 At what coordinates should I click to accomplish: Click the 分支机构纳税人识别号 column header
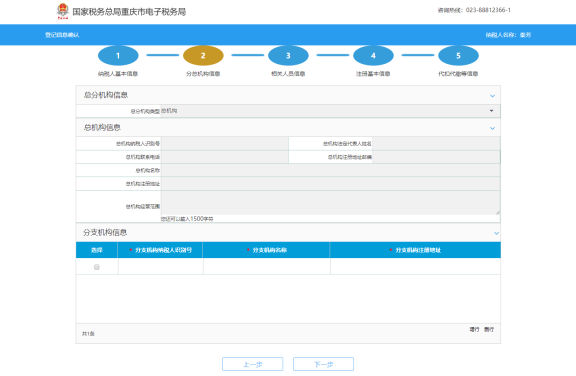pyautogui.click(x=160, y=250)
